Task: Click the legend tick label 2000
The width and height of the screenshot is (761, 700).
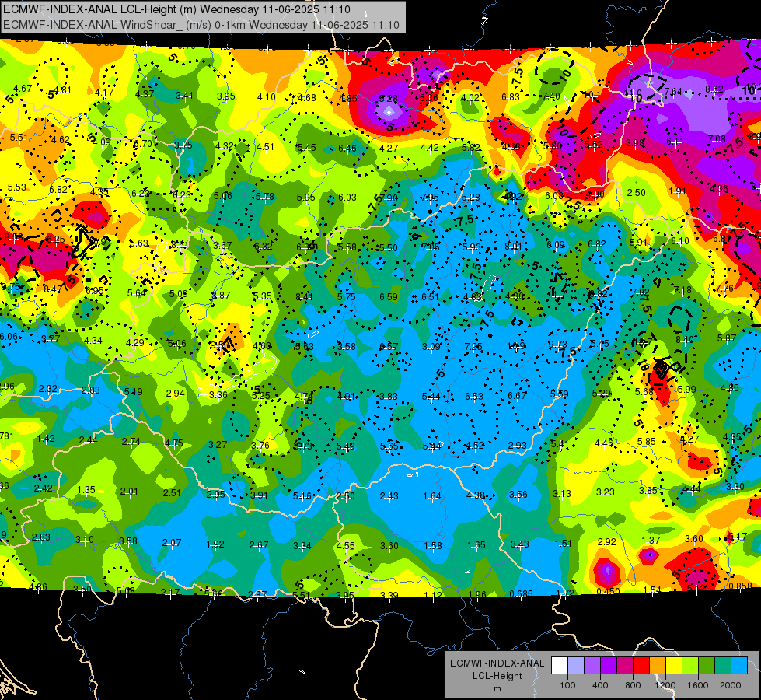Action: (731, 685)
